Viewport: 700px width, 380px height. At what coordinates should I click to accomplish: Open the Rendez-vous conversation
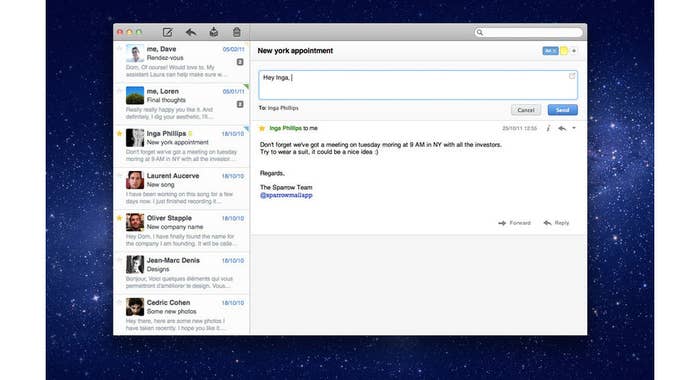point(181,62)
